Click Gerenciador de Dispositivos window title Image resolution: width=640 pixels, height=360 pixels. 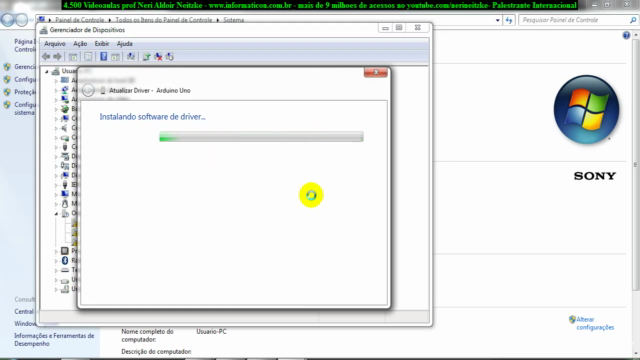point(87,30)
